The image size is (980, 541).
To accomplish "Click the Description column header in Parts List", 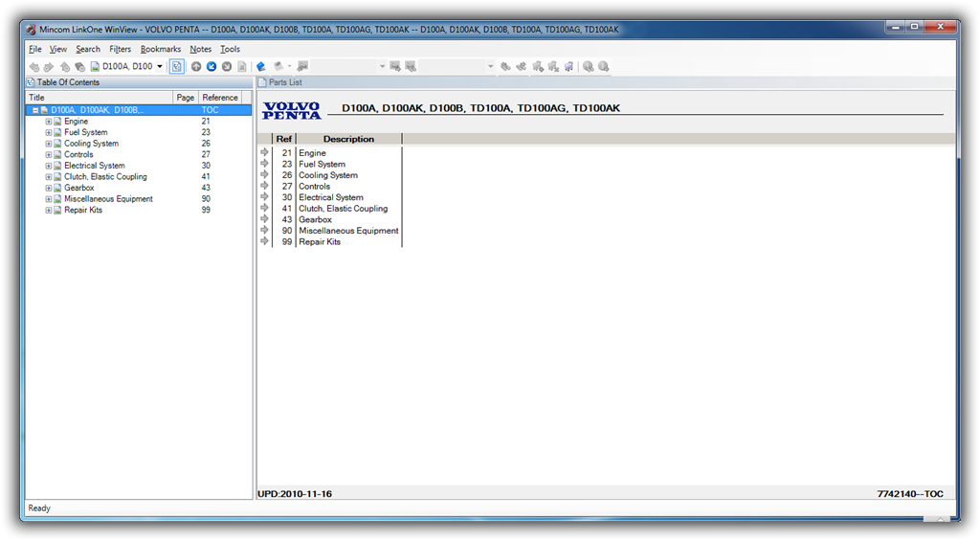I will (x=348, y=139).
